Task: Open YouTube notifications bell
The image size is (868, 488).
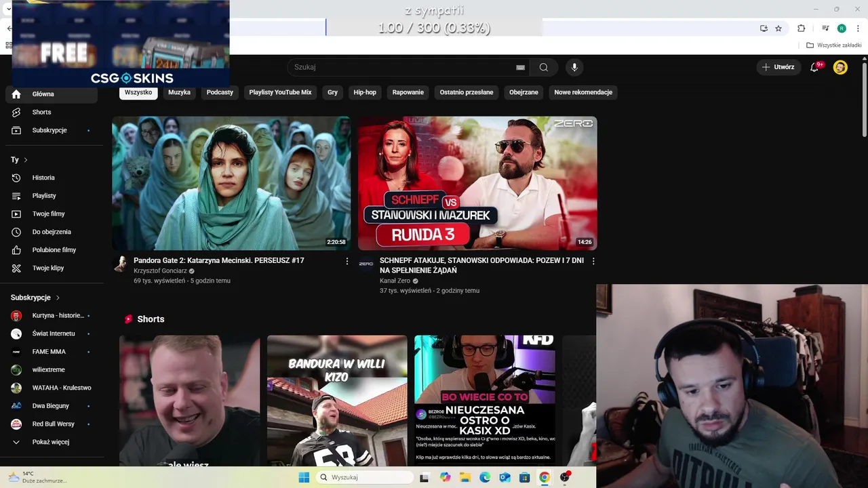Action: (x=815, y=67)
